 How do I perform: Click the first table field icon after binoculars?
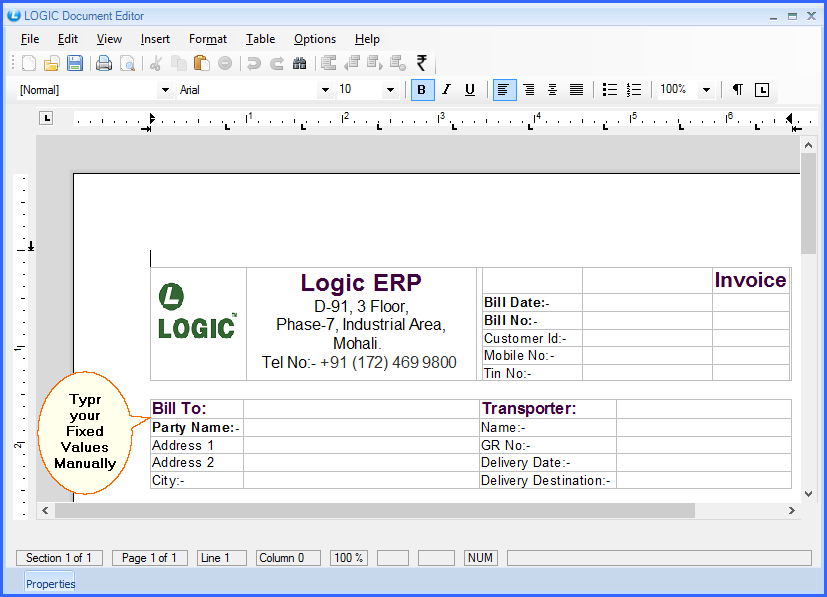pos(329,63)
